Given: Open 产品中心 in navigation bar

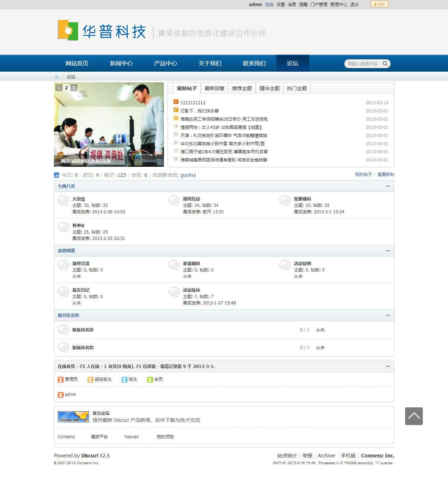Looking at the screenshot, I should point(166,64).
